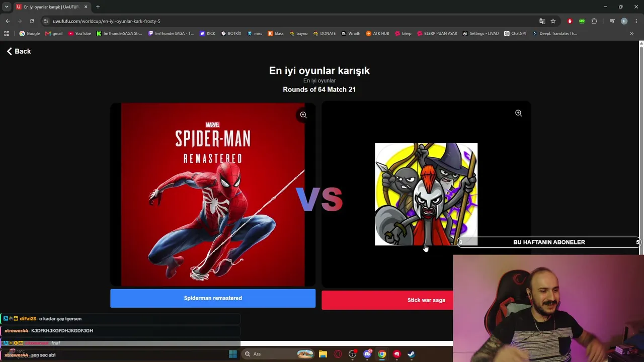Open OBS Studio from the taskbar
644x362 pixels.
[x=352, y=354]
